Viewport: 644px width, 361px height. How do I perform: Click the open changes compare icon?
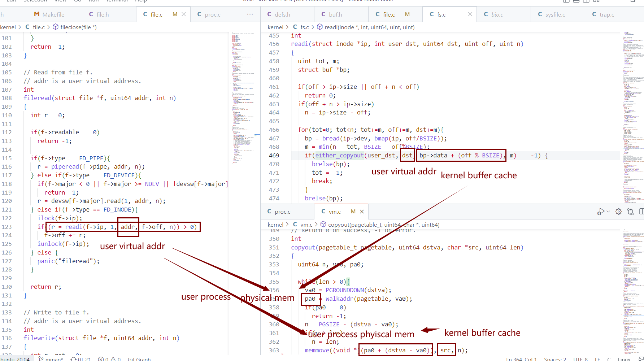click(630, 212)
